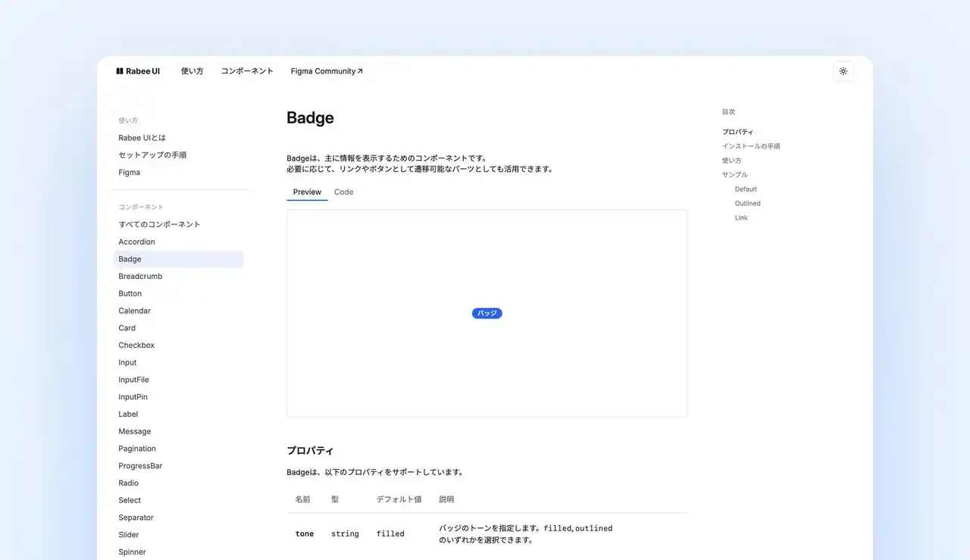970x560 pixels.
Task: Go to Rabee UIとは page
Action: coord(142,138)
